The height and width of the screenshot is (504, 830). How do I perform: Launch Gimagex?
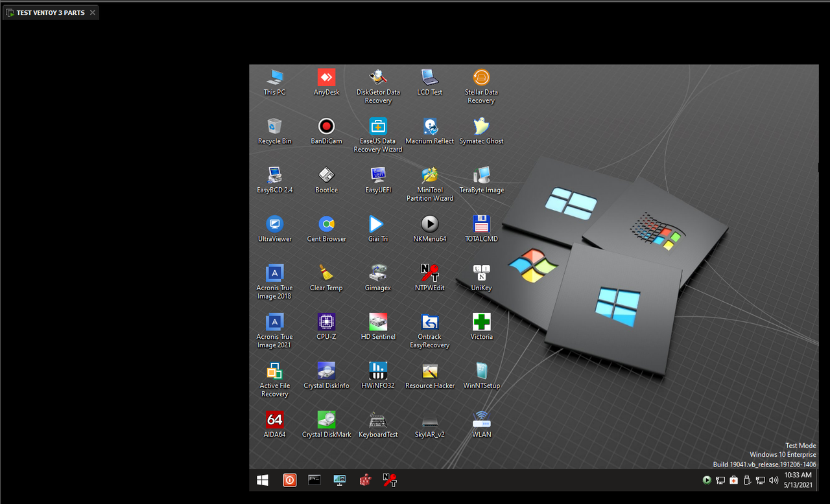click(x=378, y=278)
